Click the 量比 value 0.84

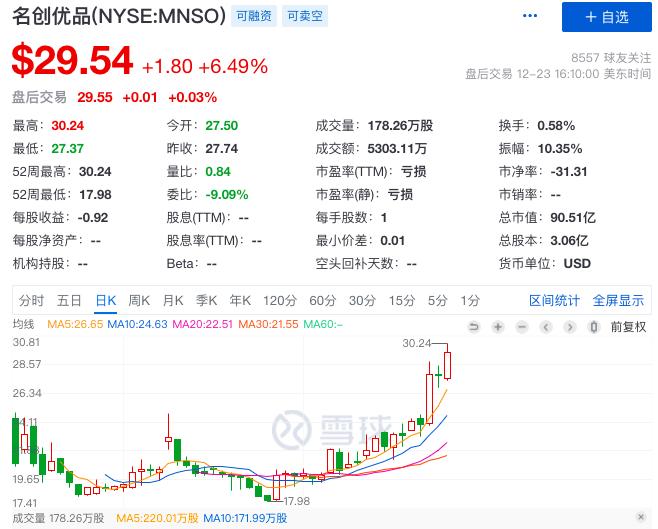218,172
